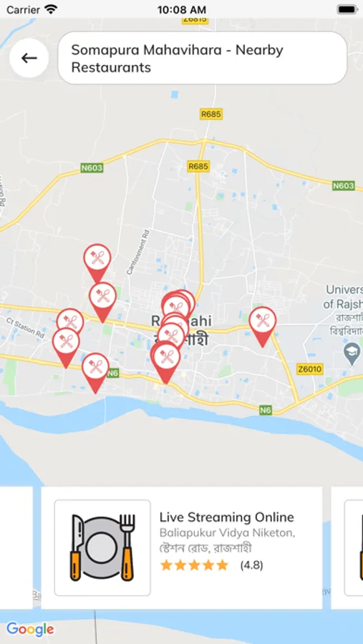The image size is (363, 644).
Task: Open the Baliapukur Vidya Niketon address text
Action: pyautogui.click(x=228, y=540)
